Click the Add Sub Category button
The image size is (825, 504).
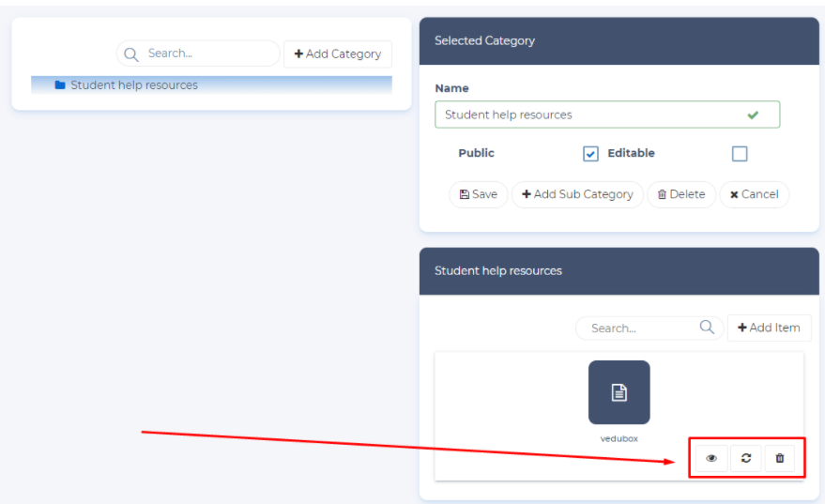pyautogui.click(x=577, y=194)
